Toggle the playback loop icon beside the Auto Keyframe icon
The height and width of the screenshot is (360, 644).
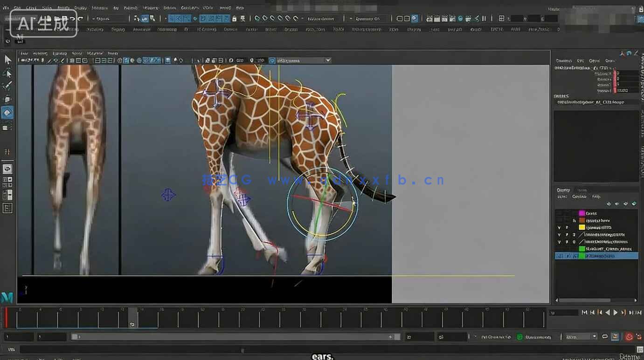tap(605, 337)
